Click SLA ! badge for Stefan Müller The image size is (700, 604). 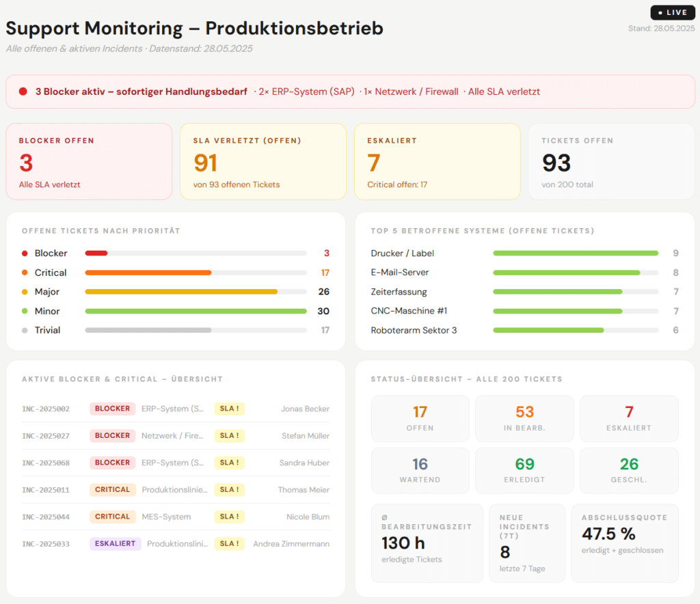(x=230, y=436)
